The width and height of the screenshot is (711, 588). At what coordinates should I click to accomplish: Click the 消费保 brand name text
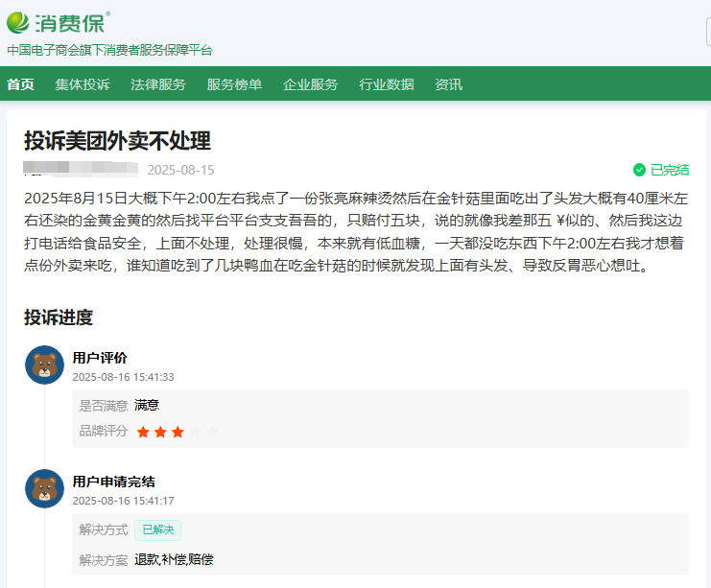pyautogui.click(x=70, y=23)
